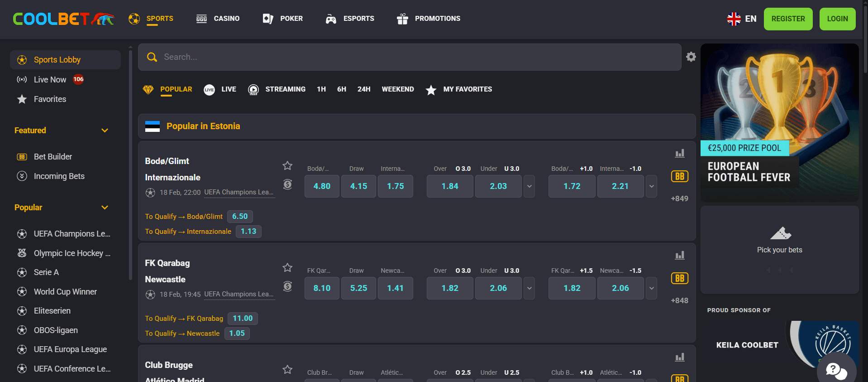This screenshot has height=382, width=868.
Task: Favorite the Bodø/Glimt vs Internazionale match star
Action: (x=287, y=166)
